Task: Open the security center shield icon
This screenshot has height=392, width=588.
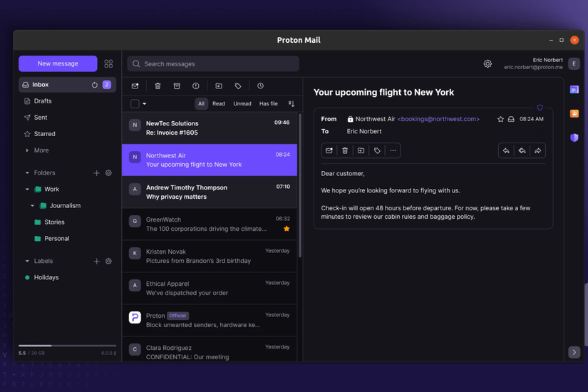Action: [x=574, y=138]
